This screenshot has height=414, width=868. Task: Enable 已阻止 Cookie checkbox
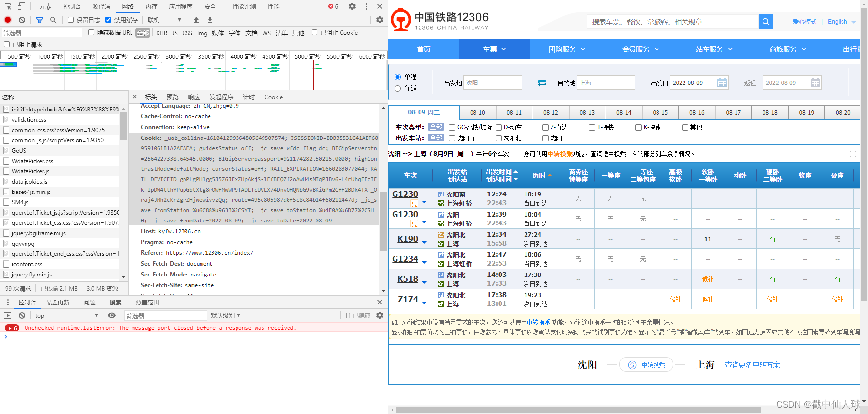[x=315, y=32]
